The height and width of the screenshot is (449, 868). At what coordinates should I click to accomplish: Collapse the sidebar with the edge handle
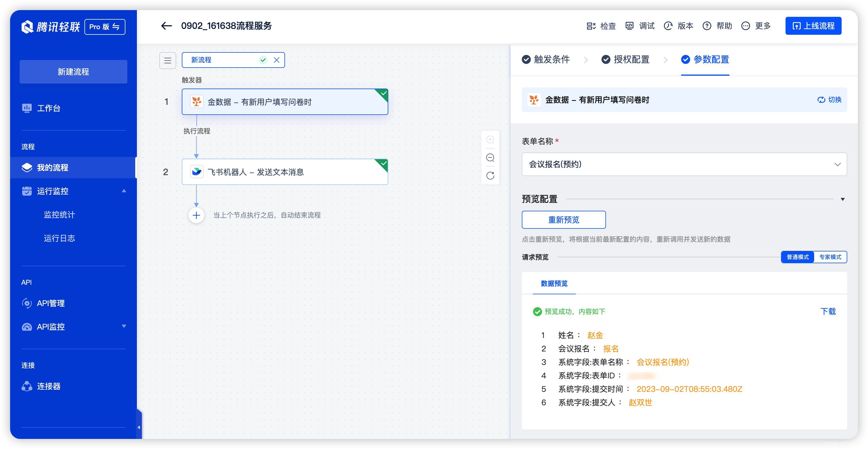[139, 427]
